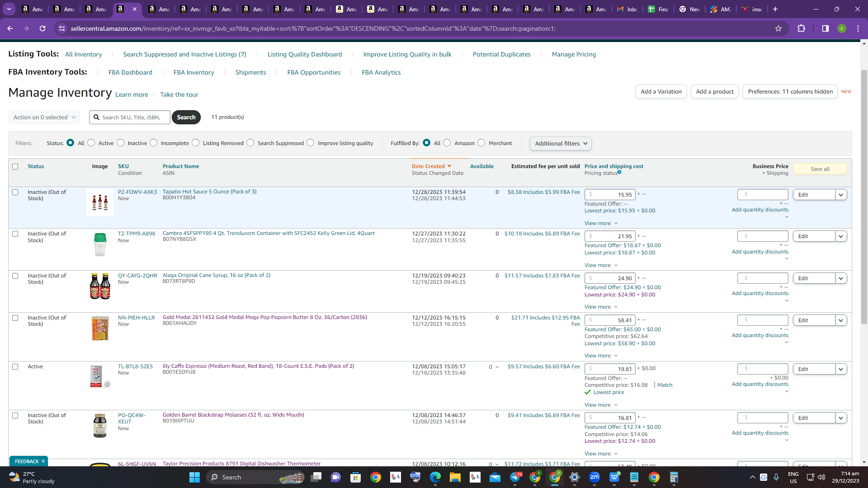Open the Chrome extensions puzzle icon
This screenshot has height=488, width=868.
tap(801, 28)
